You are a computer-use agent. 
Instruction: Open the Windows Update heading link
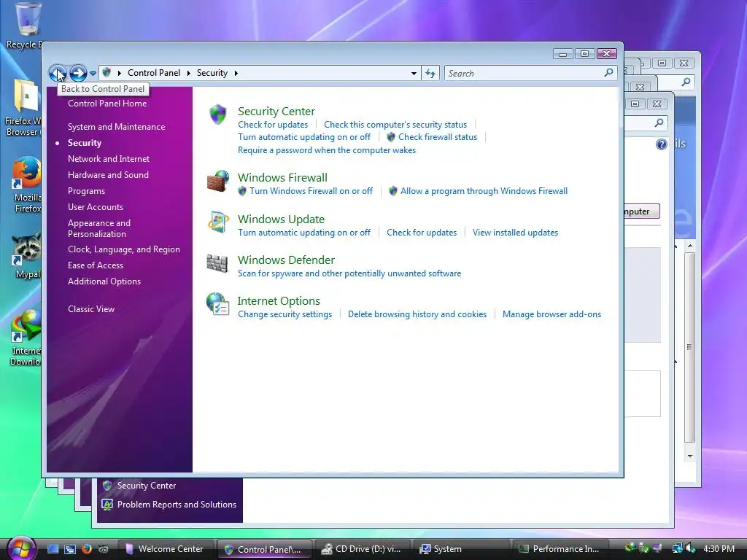(281, 219)
